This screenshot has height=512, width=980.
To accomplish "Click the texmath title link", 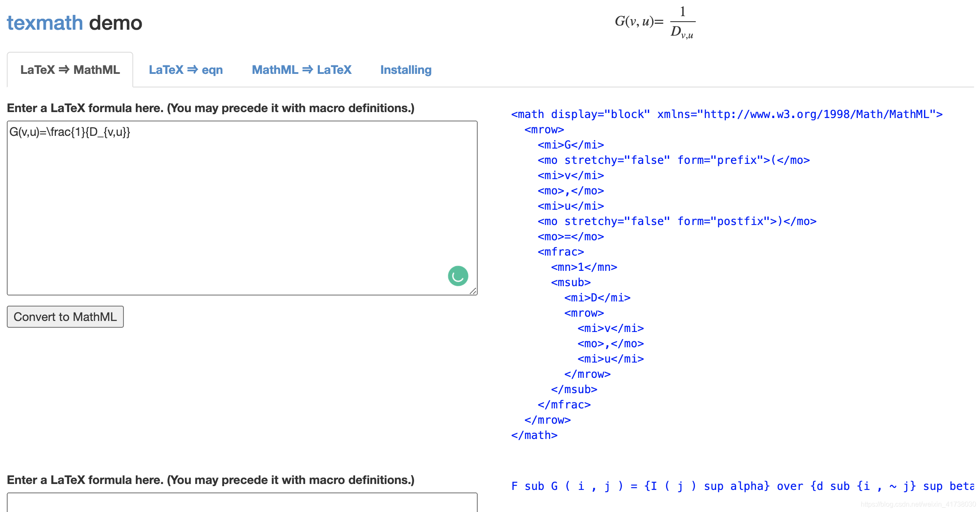I will point(45,23).
